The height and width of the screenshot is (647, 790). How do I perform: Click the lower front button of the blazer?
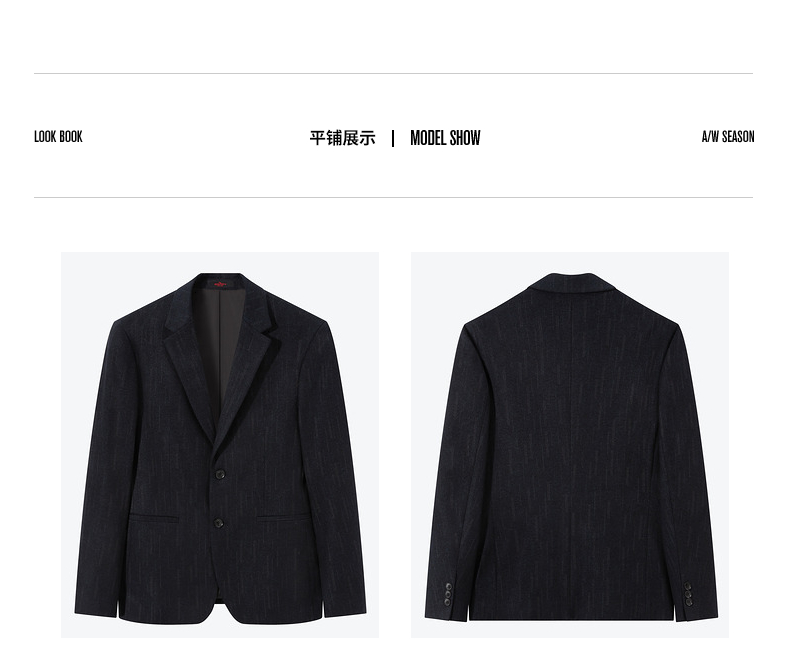pyautogui.click(x=218, y=523)
